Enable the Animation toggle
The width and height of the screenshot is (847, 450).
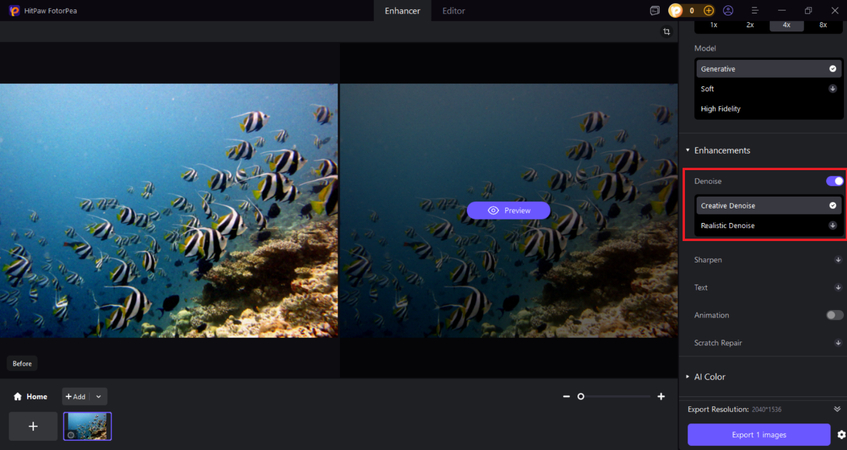(834, 315)
